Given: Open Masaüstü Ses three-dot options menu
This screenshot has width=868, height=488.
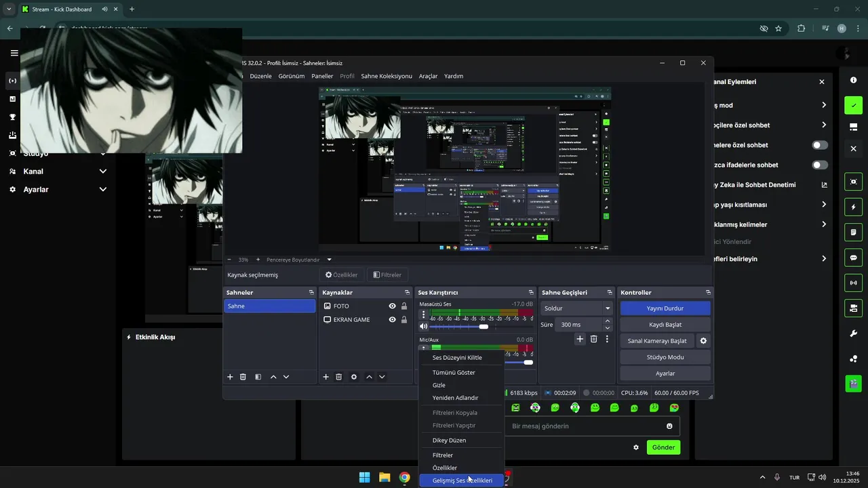Looking at the screenshot, I should (424, 314).
